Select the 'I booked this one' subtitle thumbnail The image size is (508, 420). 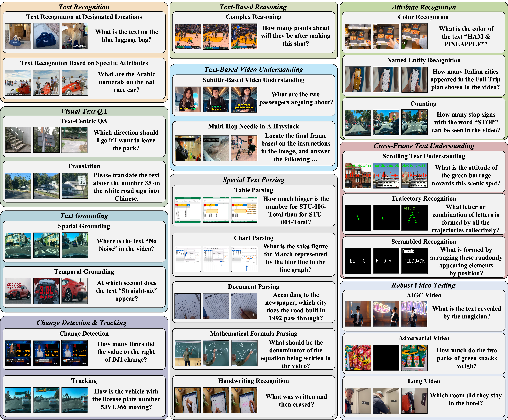pos(216,100)
